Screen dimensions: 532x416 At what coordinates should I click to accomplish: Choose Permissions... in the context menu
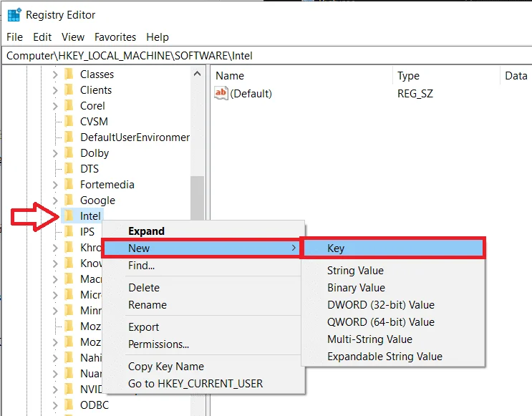(203, 344)
